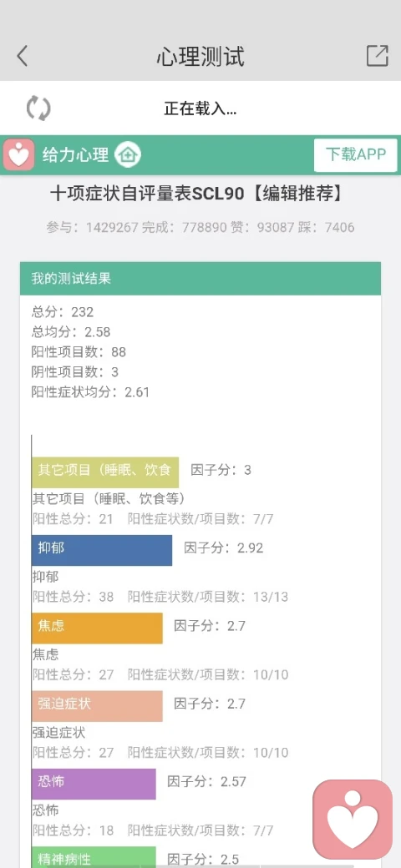Tap the 我的测试结果 header
Viewport: 401px width, 868px height.
200,279
